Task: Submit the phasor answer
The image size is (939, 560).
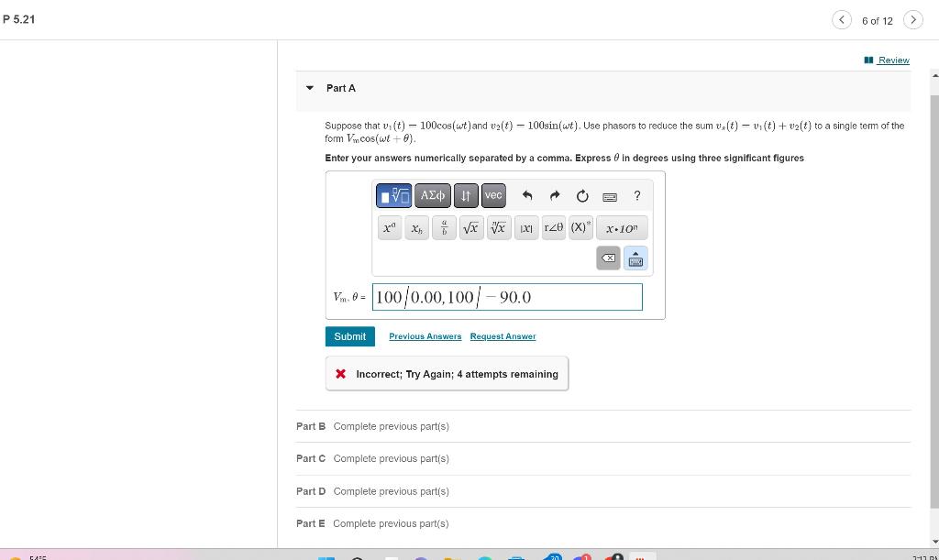Action: [349, 336]
